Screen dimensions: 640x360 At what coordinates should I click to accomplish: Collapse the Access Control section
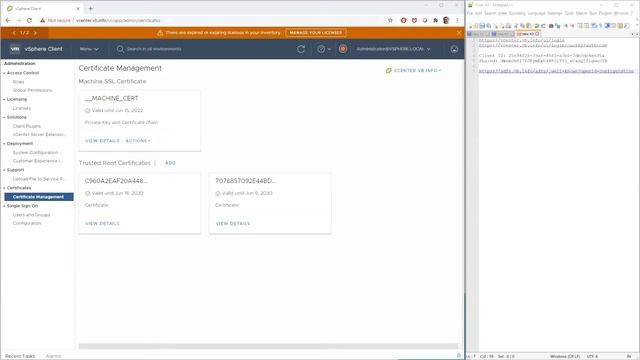pyautogui.click(x=4, y=73)
